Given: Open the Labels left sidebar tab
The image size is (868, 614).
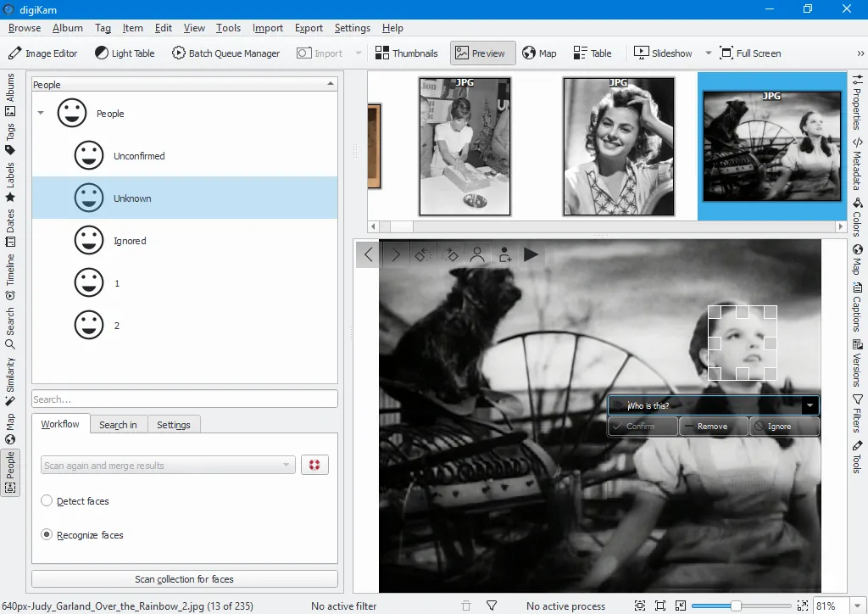Looking at the screenshot, I should pyautogui.click(x=10, y=182).
